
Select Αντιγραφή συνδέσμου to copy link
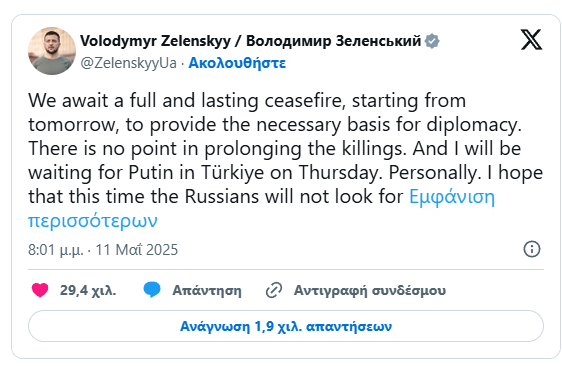[370, 290]
